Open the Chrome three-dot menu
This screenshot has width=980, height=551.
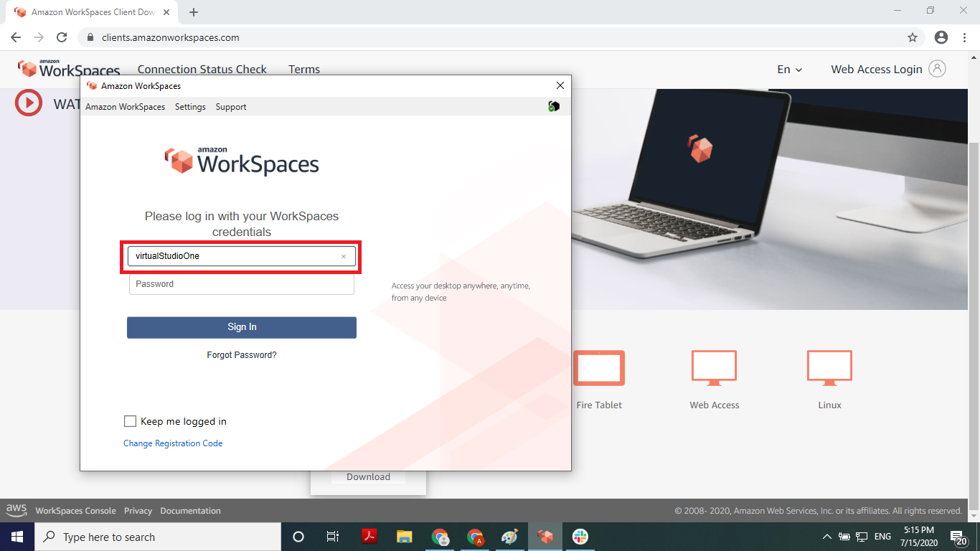[x=965, y=37]
